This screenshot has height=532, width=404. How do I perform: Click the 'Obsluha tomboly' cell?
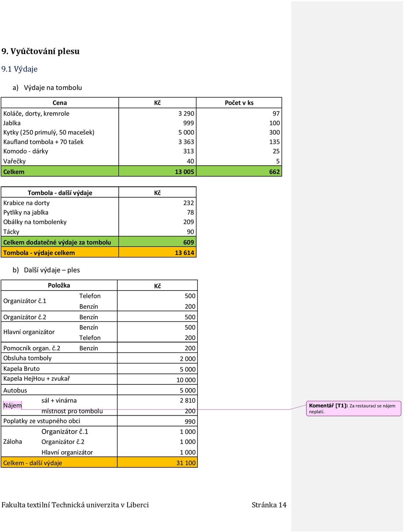[27, 358]
